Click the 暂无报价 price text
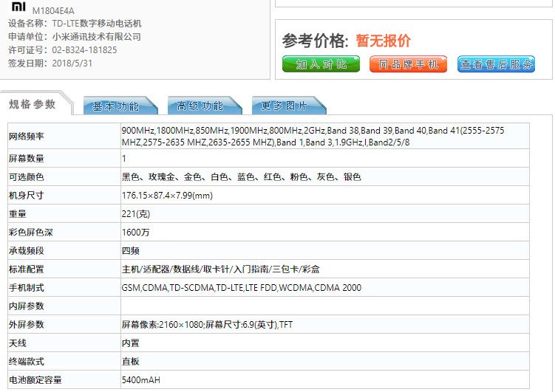The image size is (555, 392). [383, 41]
